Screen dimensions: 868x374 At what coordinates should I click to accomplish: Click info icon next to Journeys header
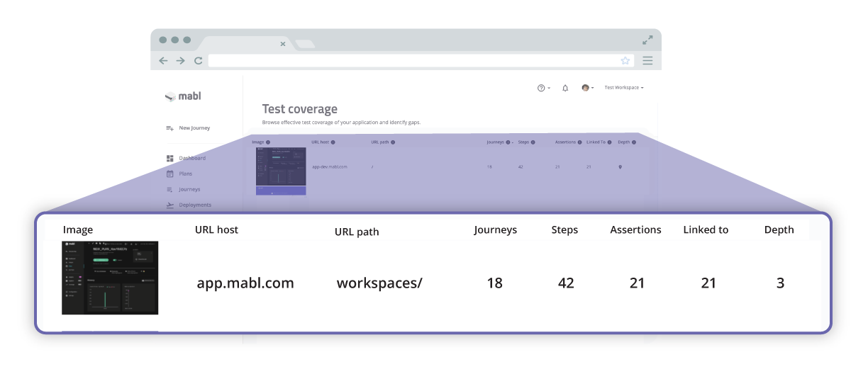tap(508, 142)
